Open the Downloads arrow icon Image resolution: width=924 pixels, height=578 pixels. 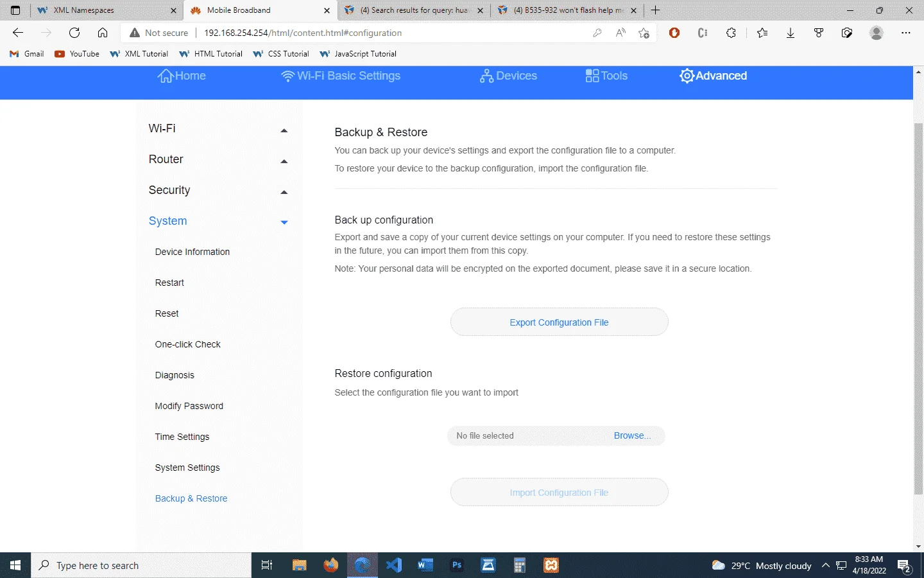(791, 33)
